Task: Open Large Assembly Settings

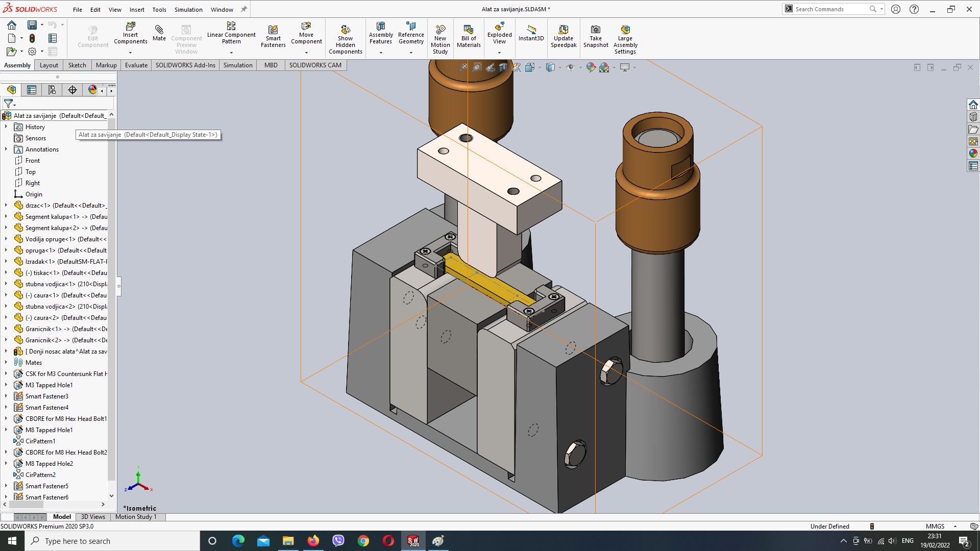Action: pos(625,39)
